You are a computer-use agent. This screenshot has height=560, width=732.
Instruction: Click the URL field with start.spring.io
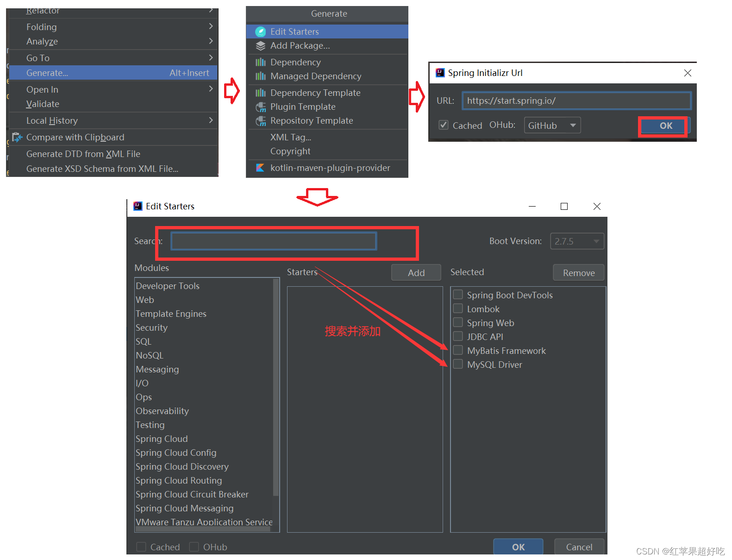point(576,101)
